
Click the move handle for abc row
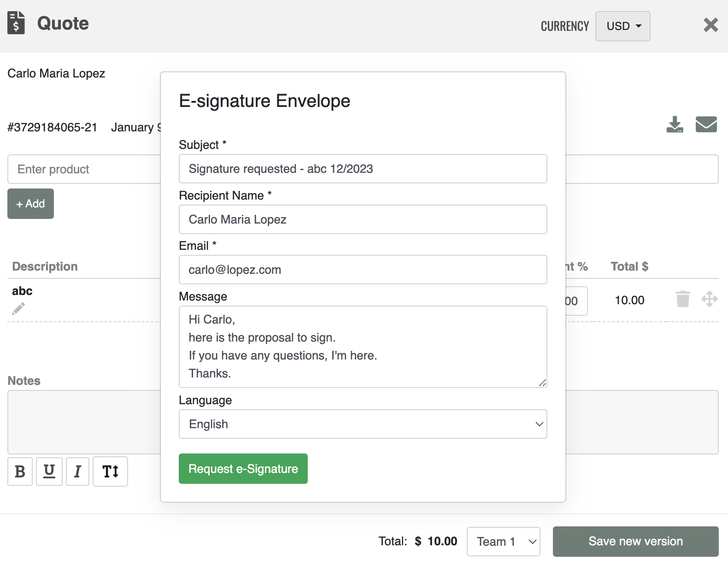coord(709,299)
